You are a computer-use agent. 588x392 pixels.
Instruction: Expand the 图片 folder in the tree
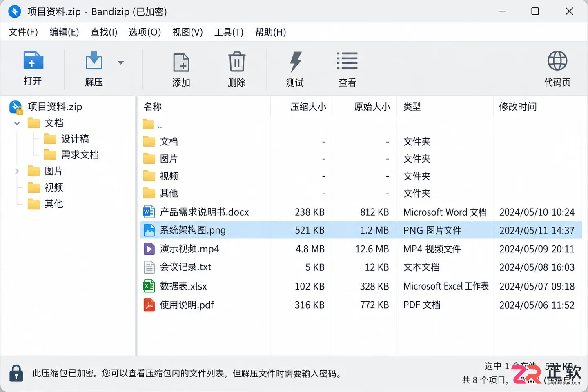tap(17, 171)
